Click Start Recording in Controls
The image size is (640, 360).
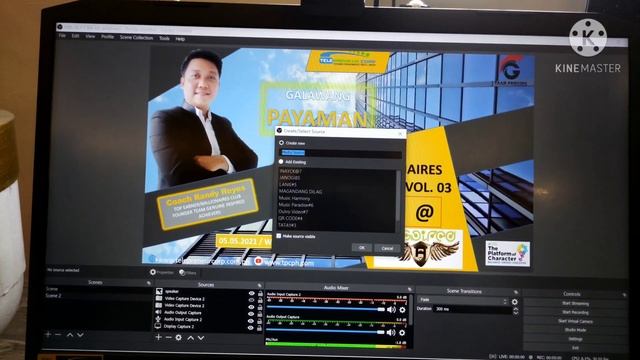pos(576,313)
